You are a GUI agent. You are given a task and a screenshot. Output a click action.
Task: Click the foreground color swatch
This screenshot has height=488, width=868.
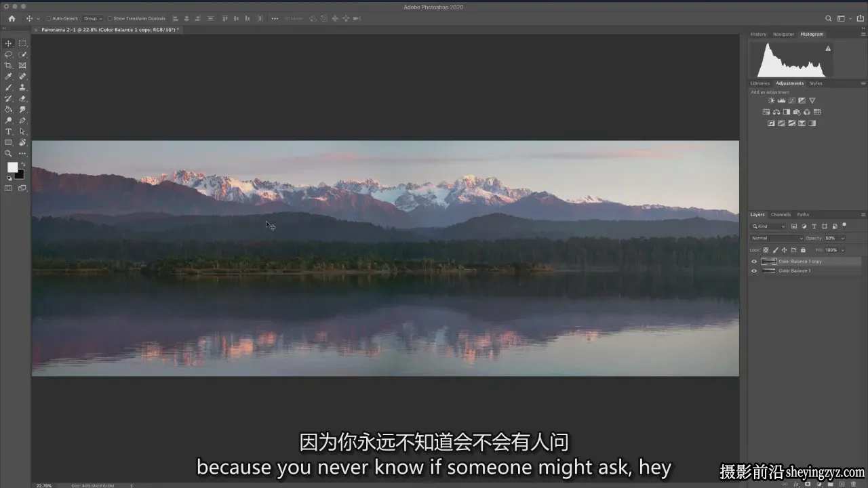pyautogui.click(x=12, y=167)
